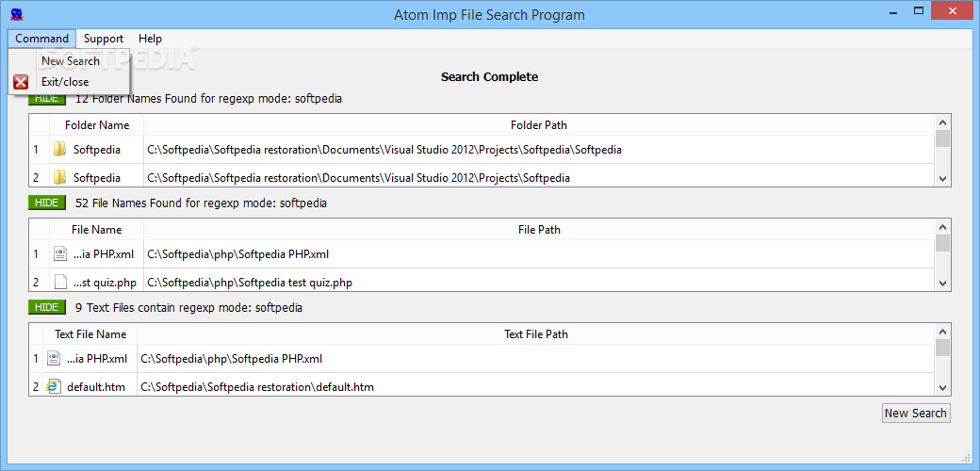Select path Softpedia restoration\default.htm

[257, 387]
